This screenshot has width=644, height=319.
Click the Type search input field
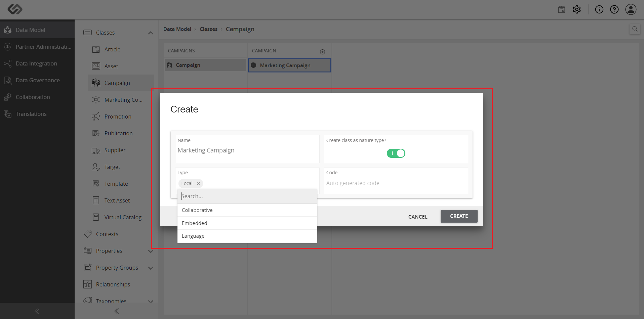pyautogui.click(x=247, y=196)
